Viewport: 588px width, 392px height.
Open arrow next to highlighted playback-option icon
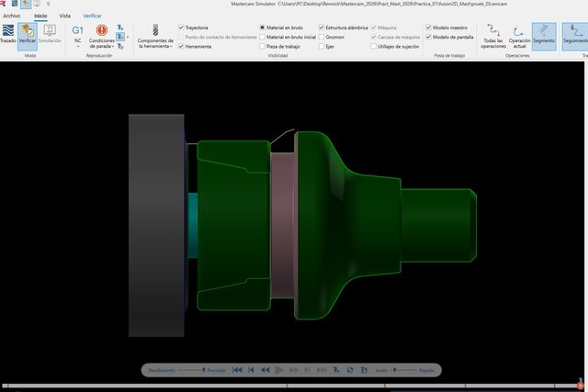pyautogui.click(x=128, y=37)
